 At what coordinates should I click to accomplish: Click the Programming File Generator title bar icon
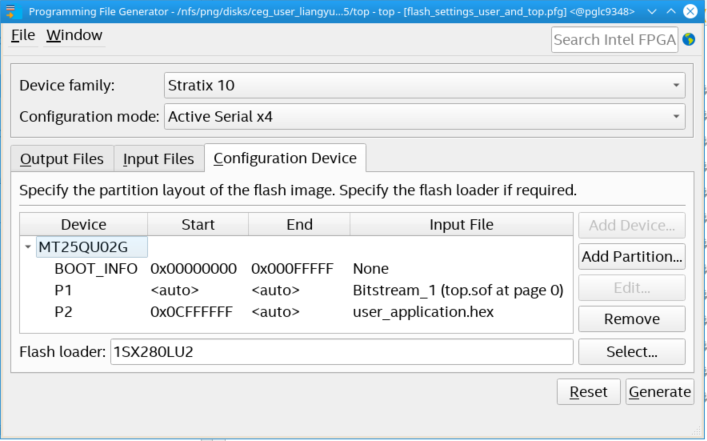[12, 10]
